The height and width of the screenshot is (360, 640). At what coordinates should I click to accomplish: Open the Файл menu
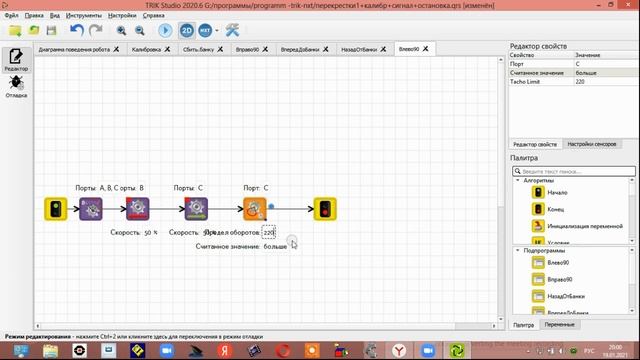[x=11, y=15]
